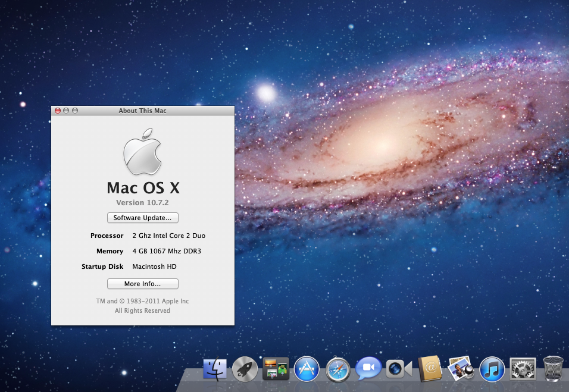
Task: Click the More Info... button
Action: click(x=143, y=284)
